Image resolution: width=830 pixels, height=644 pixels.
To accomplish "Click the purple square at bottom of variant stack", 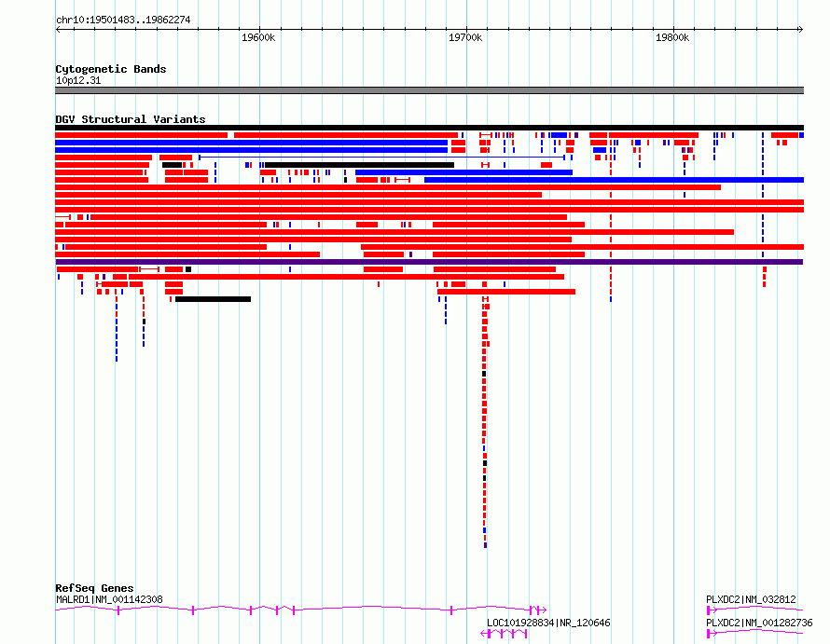I will [485, 545].
